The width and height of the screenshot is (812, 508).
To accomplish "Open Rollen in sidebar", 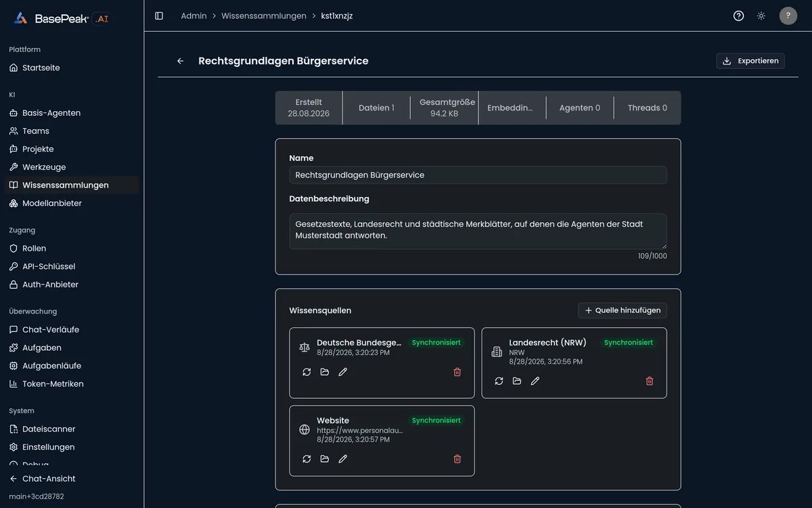I will pos(72,249).
